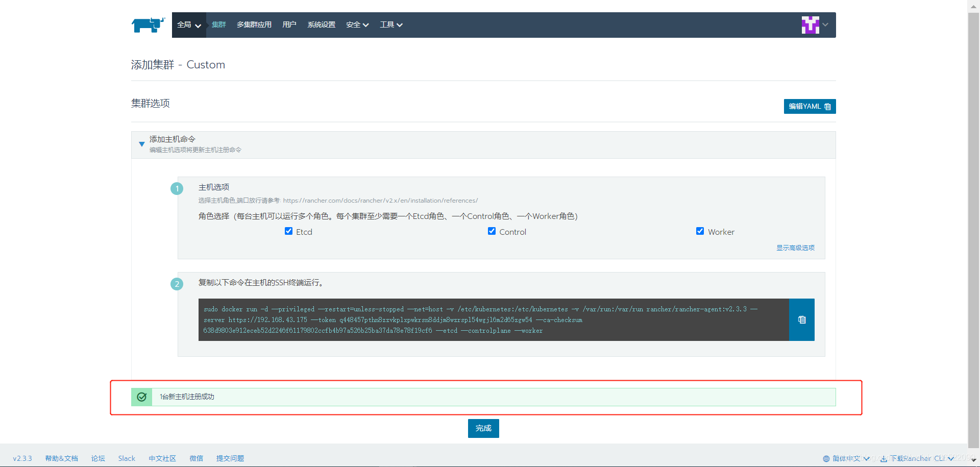
Task: Open the 系统设置 settings menu item
Action: (x=322, y=24)
